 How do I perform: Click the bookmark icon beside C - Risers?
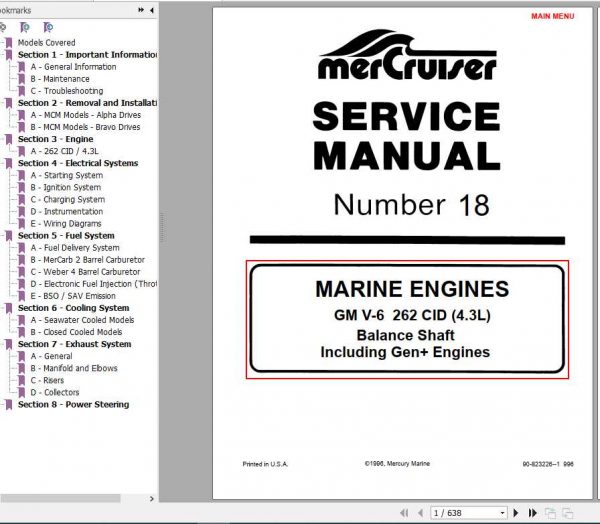[22, 380]
